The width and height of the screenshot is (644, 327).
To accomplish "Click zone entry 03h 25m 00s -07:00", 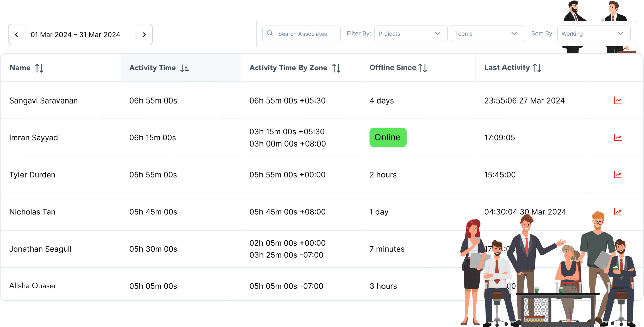I will tap(286, 255).
